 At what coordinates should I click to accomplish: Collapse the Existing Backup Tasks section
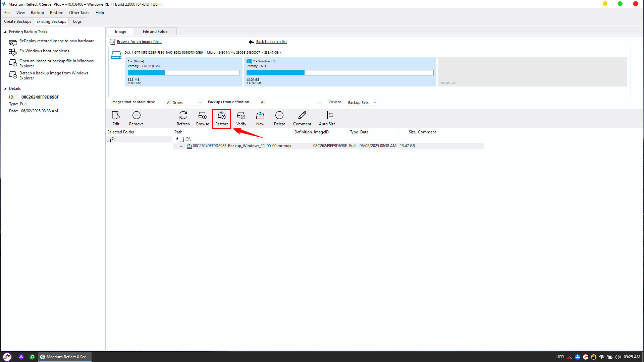tap(5, 32)
